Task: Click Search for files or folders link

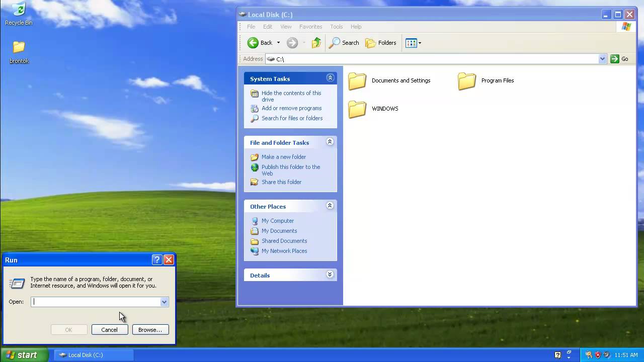Action: click(292, 118)
